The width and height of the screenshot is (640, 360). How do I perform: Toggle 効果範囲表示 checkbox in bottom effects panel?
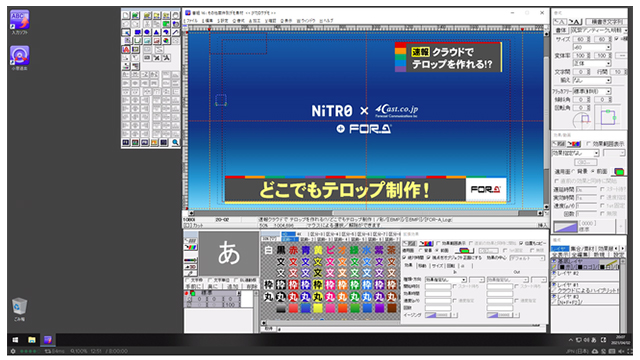[438, 244]
